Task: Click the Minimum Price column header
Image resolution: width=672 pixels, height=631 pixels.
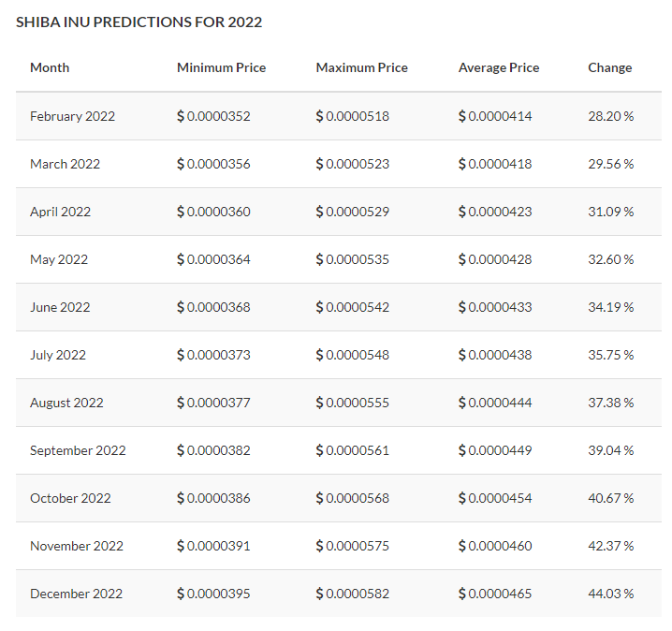Action: [x=222, y=67]
